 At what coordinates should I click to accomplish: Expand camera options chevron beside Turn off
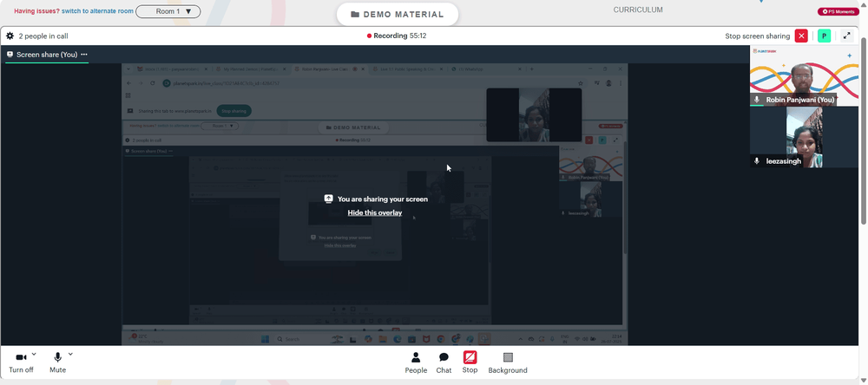(x=34, y=354)
